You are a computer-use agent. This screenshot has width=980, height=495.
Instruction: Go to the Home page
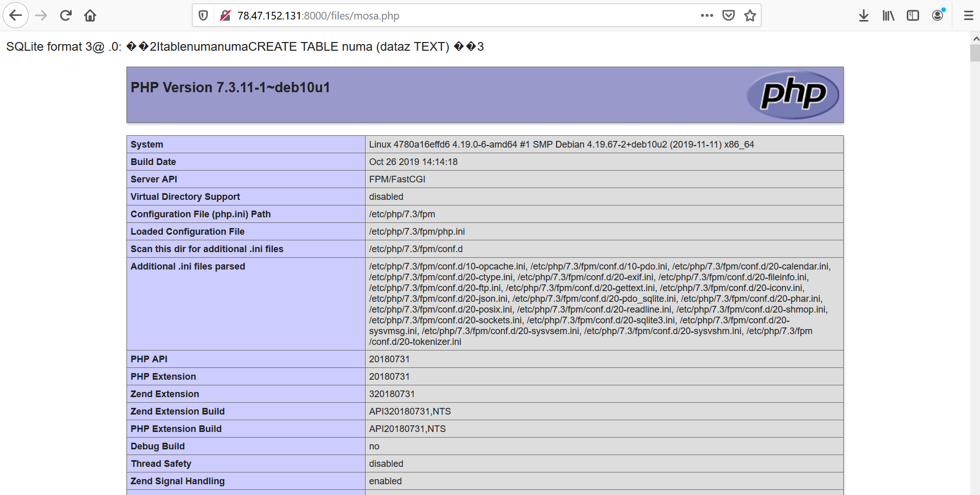click(90, 15)
